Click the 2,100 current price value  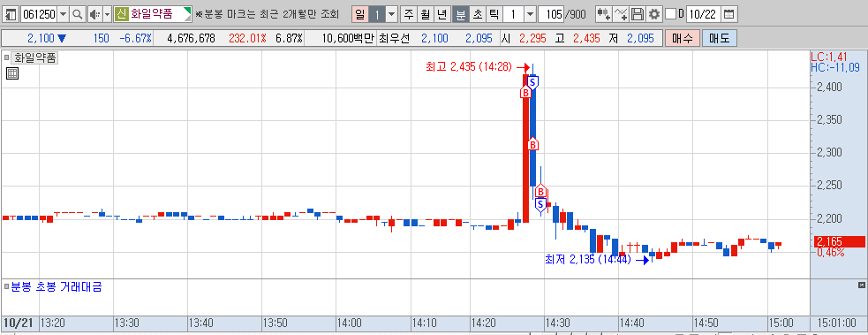pyautogui.click(x=41, y=38)
